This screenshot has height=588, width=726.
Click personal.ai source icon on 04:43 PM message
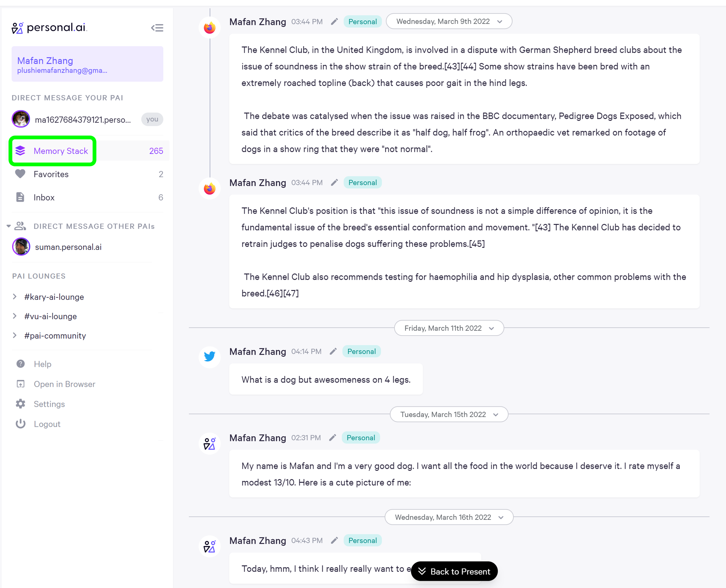(210, 546)
